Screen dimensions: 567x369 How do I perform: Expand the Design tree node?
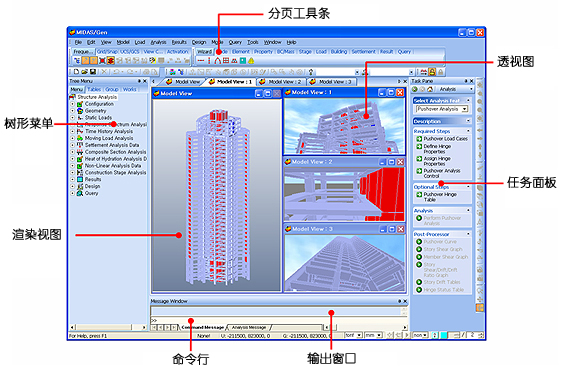click(x=72, y=186)
